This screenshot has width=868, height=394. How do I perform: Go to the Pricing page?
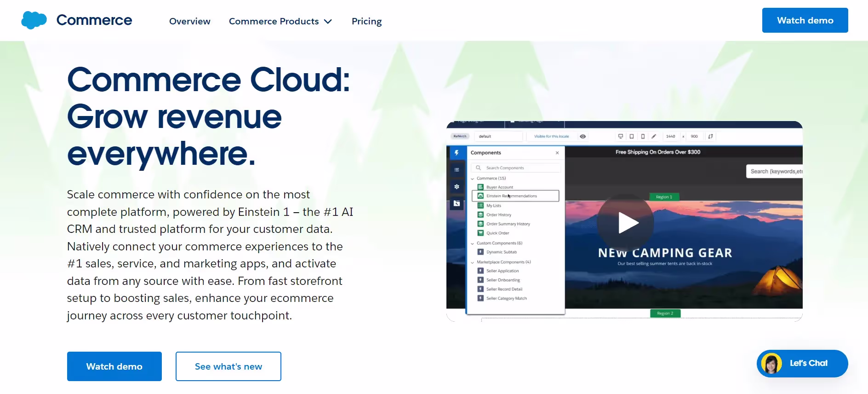366,21
